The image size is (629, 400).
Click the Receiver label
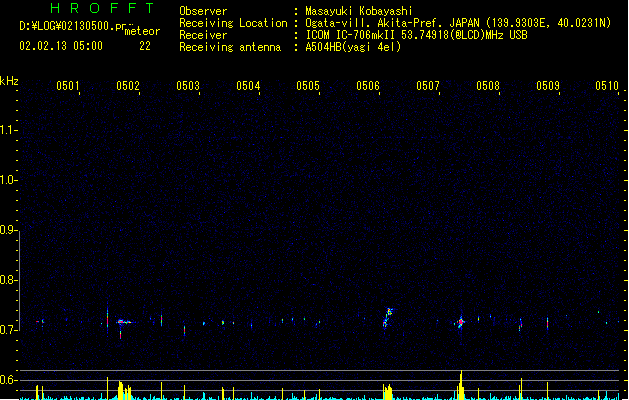click(203, 35)
